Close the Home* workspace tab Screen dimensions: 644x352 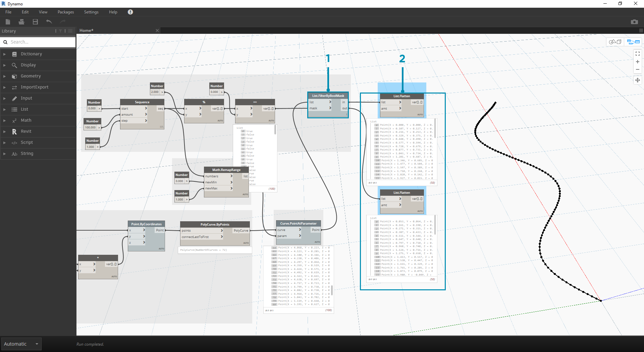tap(157, 31)
